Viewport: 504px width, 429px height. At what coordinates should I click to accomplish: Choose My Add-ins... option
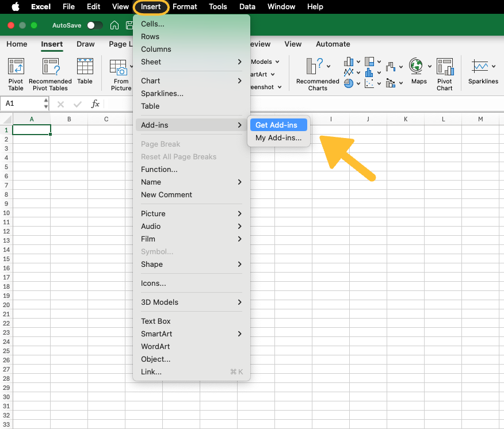[x=278, y=138]
